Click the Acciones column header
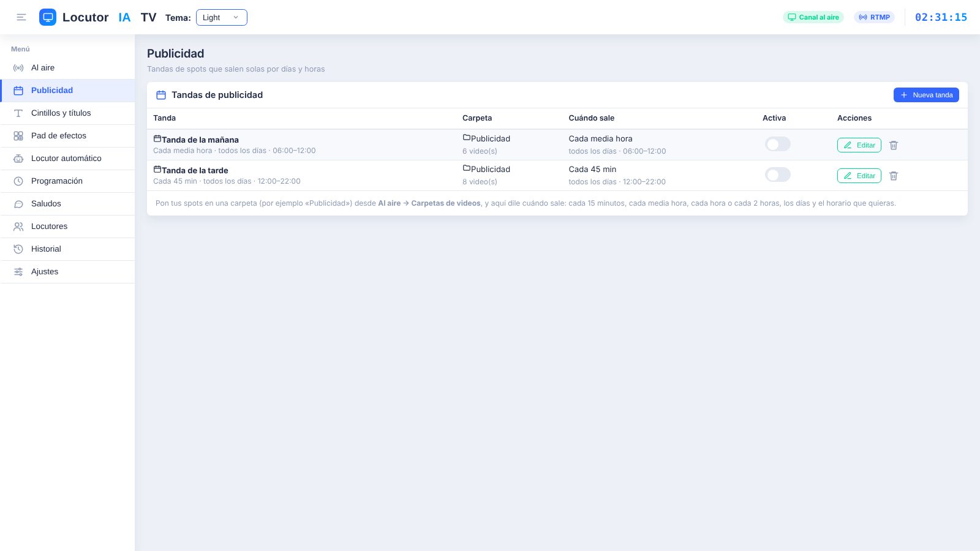 pos(854,118)
